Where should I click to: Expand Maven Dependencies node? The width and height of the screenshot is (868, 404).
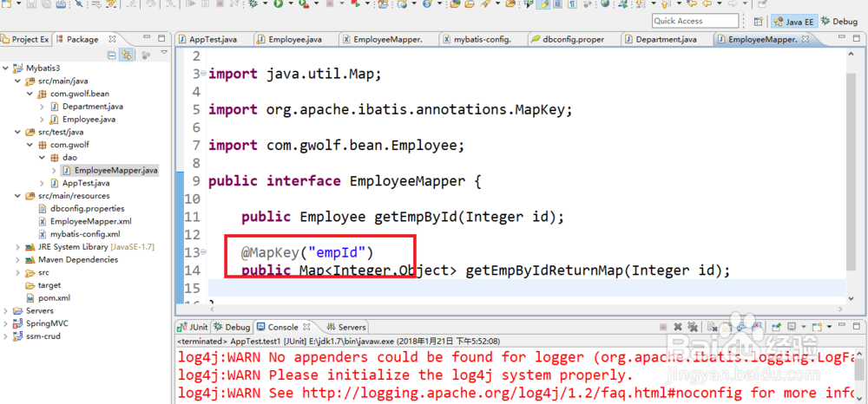pos(17,259)
